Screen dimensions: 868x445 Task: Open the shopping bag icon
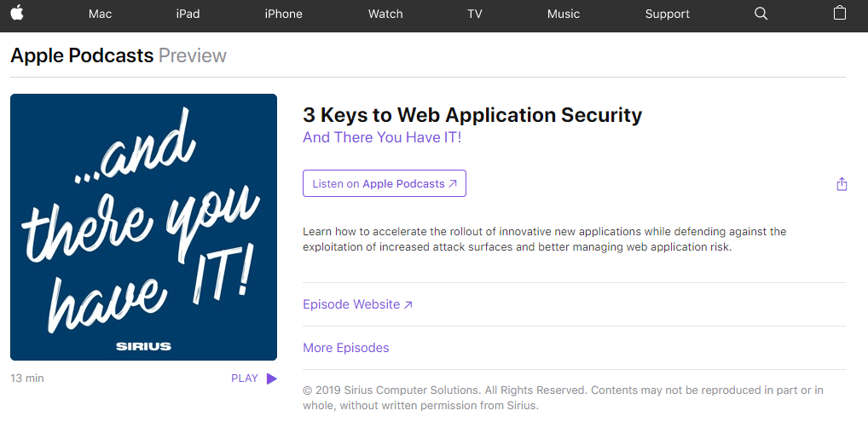(840, 13)
